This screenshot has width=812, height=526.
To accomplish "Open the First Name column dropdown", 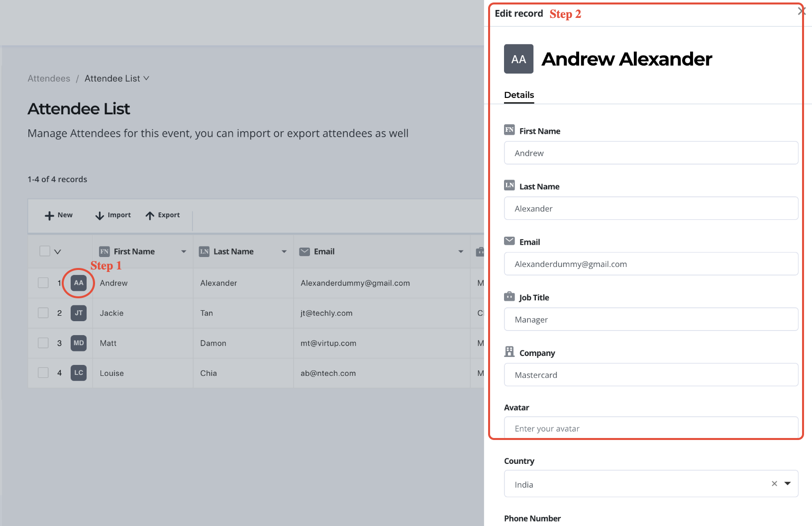I will [184, 251].
